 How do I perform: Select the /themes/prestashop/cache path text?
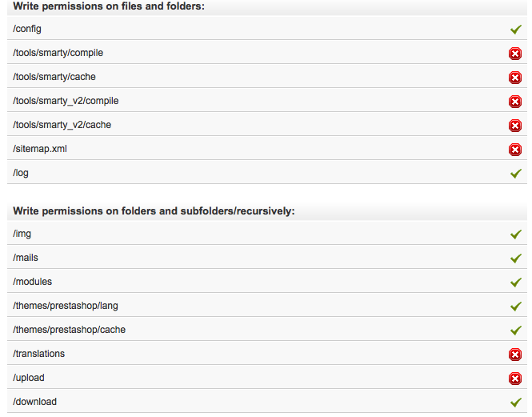(70, 330)
